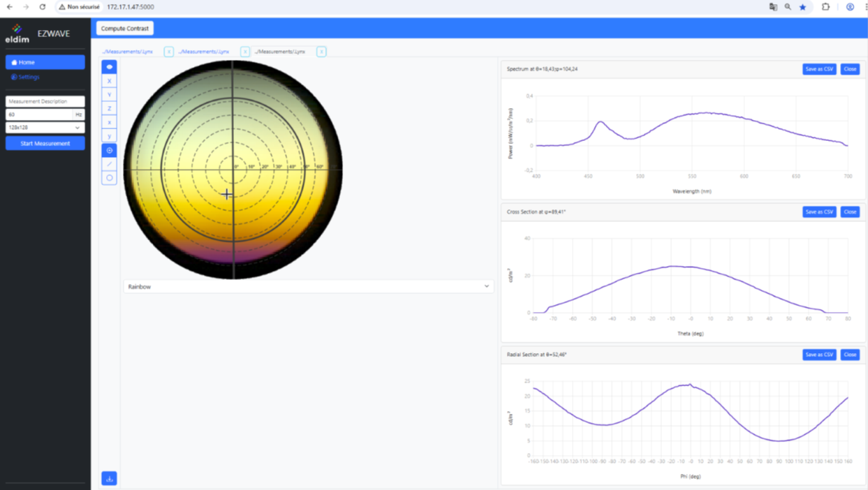The image size is (868, 490).
Task: Open the browser extensions puzzle icon
Action: pos(825,7)
